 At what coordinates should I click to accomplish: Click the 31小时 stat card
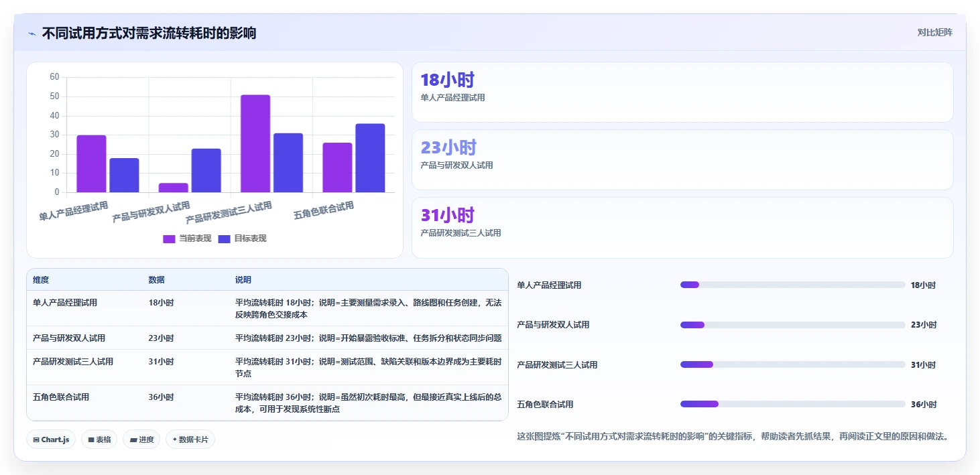click(x=682, y=228)
